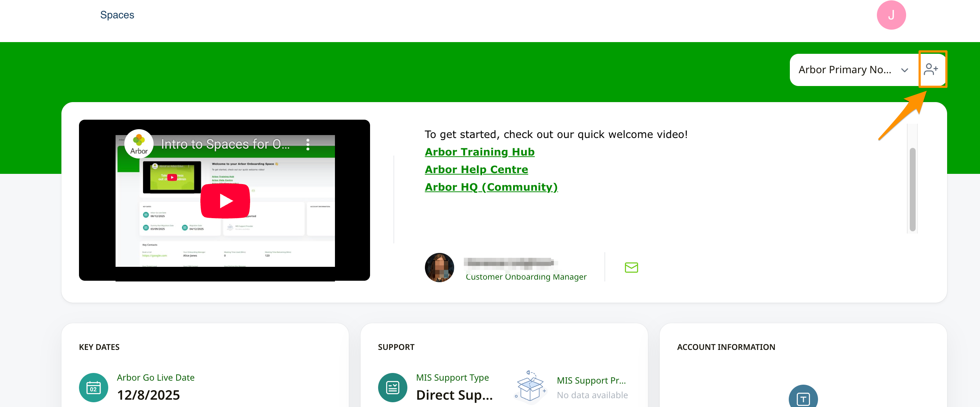Click the Account Information text icon

tap(803, 398)
